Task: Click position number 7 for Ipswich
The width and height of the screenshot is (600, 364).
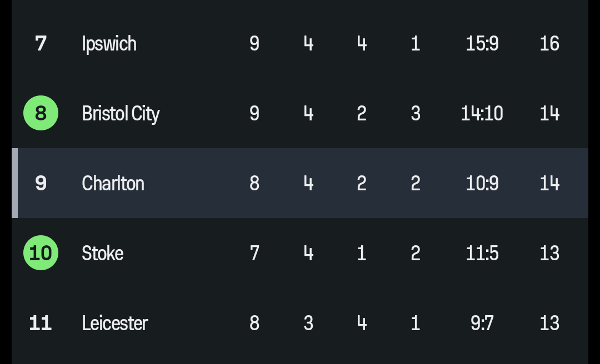Action: 41,43
